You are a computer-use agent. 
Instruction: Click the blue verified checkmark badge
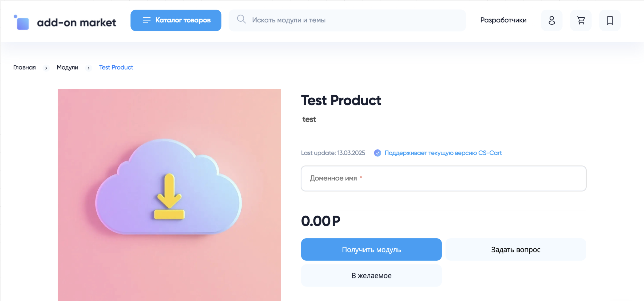click(x=377, y=153)
